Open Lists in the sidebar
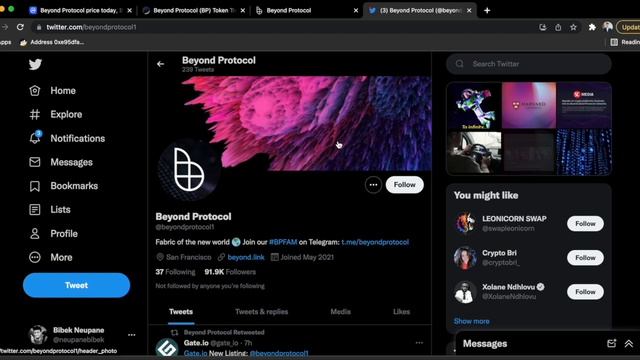 (x=50, y=209)
